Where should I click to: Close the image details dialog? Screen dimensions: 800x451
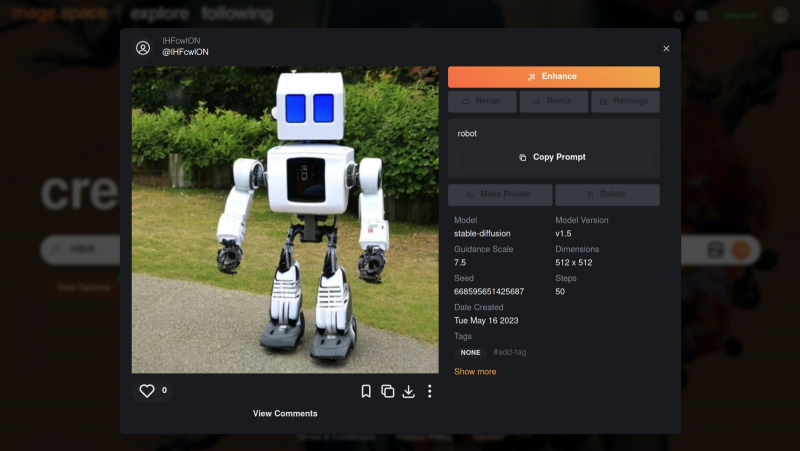666,48
